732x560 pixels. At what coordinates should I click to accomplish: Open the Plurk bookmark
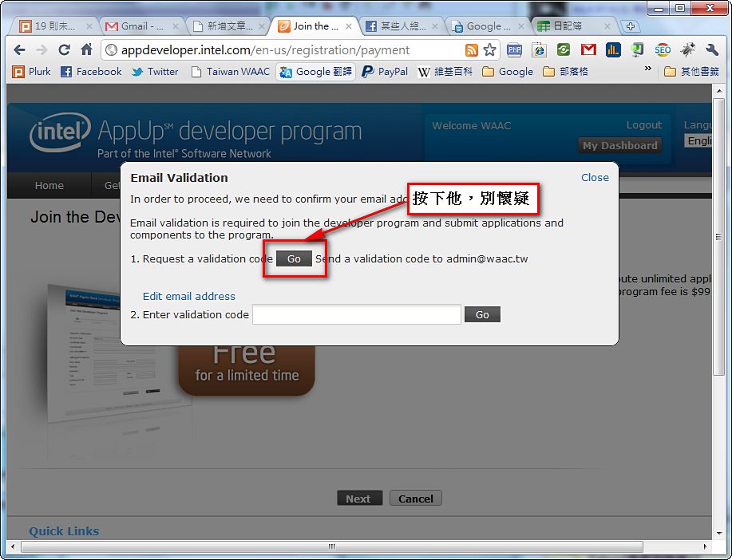coord(31,72)
